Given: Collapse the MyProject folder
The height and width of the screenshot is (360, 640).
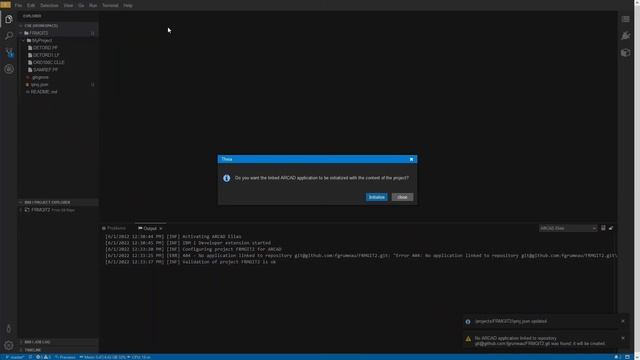Looking at the screenshot, I should (x=58, y=40).
